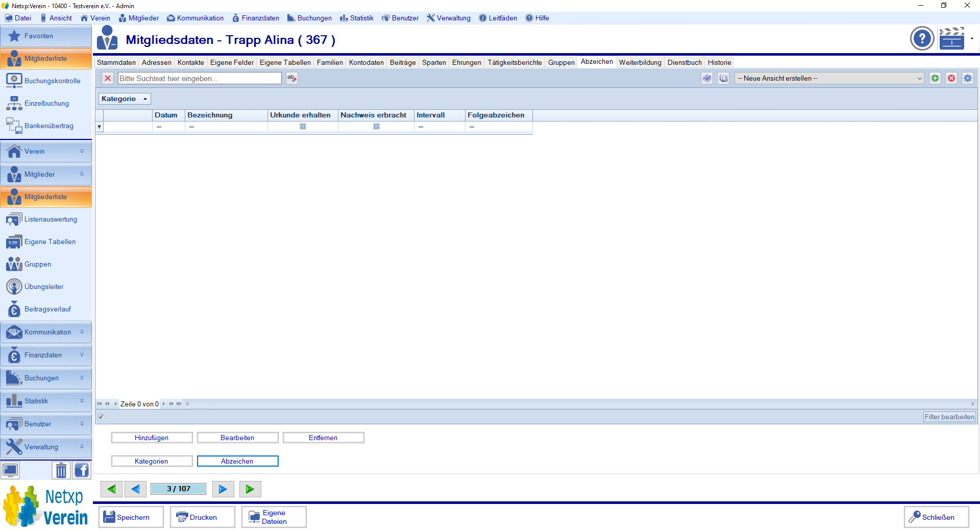This screenshot has width=980, height=531.
Task: Toggle the filter active checkbox
Action: (x=101, y=417)
